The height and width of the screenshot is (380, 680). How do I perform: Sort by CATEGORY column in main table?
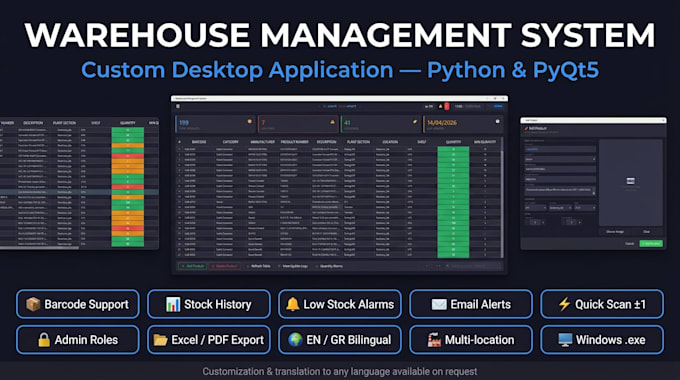230,142
